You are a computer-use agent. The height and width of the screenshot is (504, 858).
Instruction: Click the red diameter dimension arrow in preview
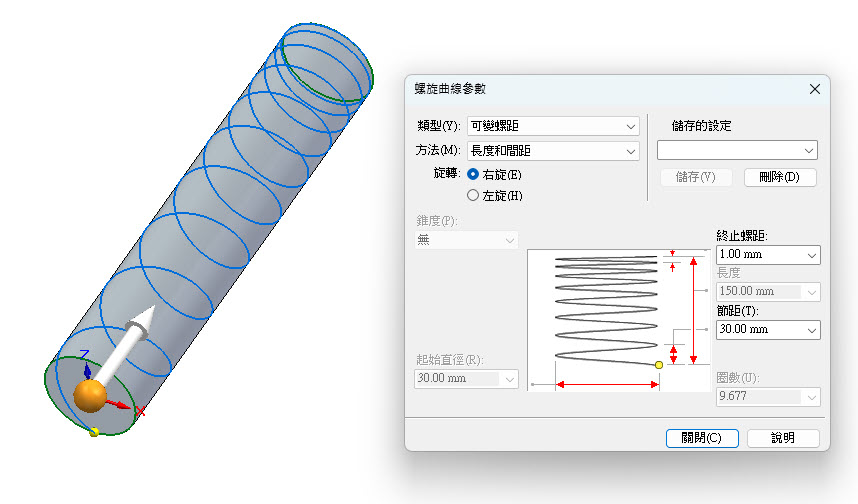[x=607, y=385]
